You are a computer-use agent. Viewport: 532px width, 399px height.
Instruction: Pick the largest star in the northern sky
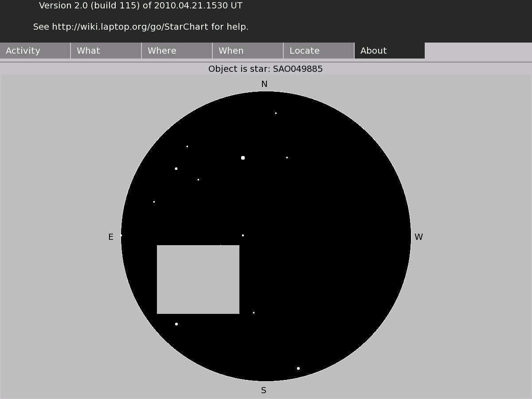tap(243, 158)
